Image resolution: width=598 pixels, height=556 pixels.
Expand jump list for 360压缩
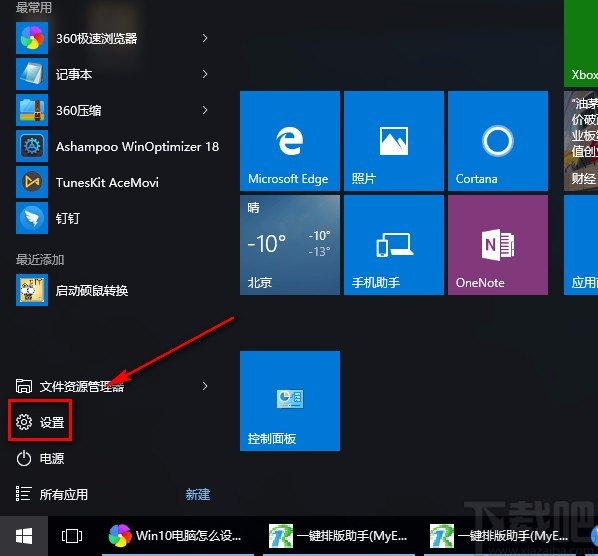[205, 110]
